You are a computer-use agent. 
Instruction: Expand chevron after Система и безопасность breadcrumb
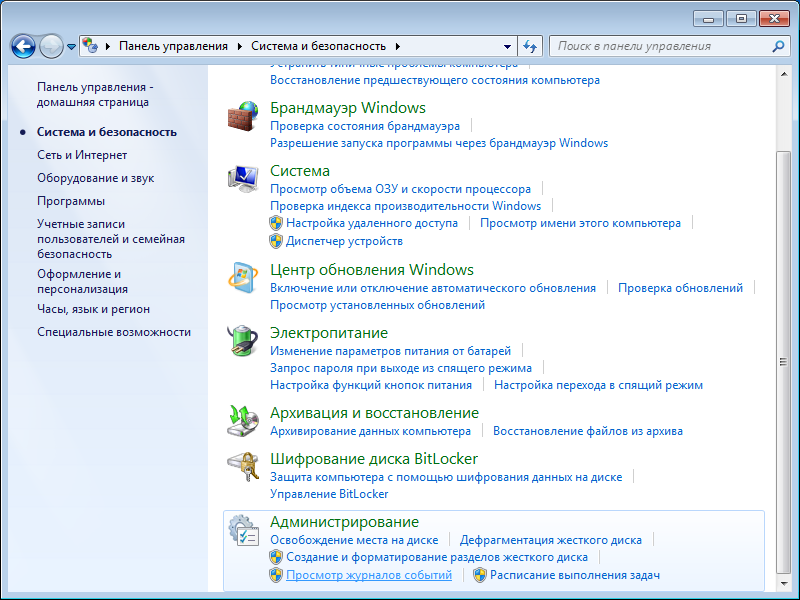pyautogui.click(x=397, y=46)
